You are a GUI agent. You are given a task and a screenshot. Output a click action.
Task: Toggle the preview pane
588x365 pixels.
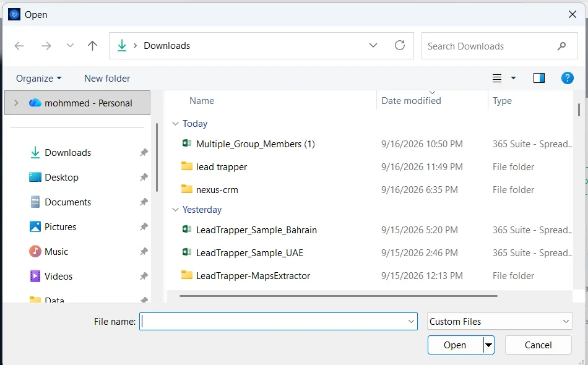[539, 78]
